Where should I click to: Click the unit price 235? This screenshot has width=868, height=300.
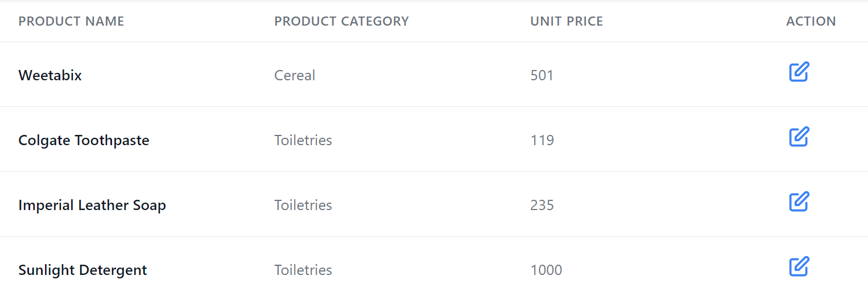[542, 205]
